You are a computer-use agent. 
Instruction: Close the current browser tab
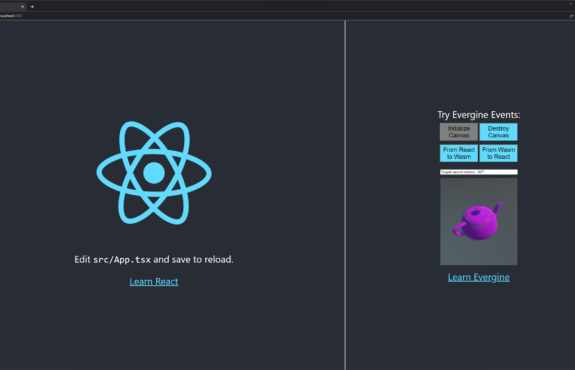click(22, 7)
